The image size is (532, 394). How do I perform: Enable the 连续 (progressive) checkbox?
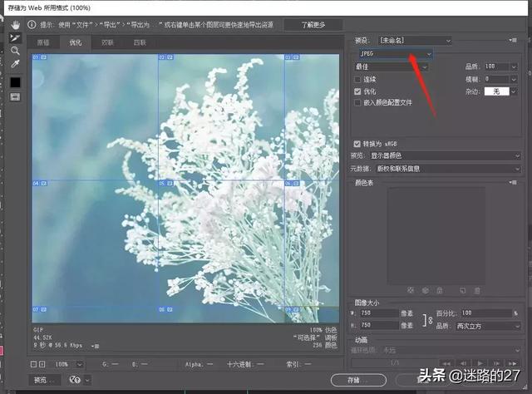[x=357, y=79]
